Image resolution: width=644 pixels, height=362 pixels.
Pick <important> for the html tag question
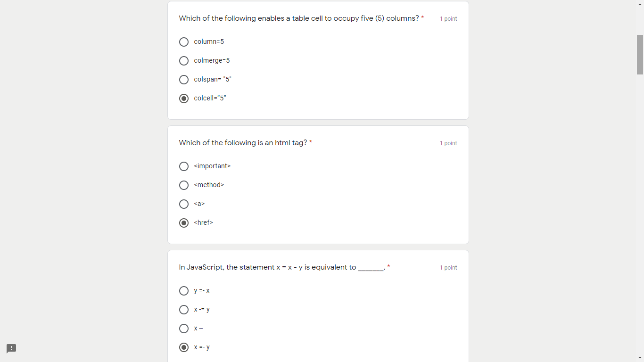184,166
